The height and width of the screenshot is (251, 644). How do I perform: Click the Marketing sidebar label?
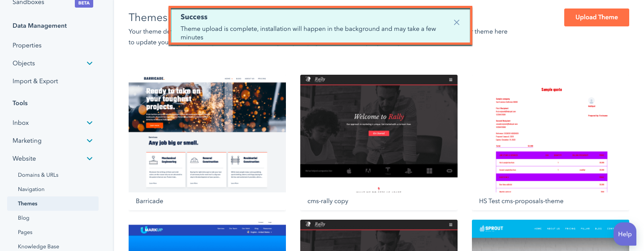pos(27,140)
